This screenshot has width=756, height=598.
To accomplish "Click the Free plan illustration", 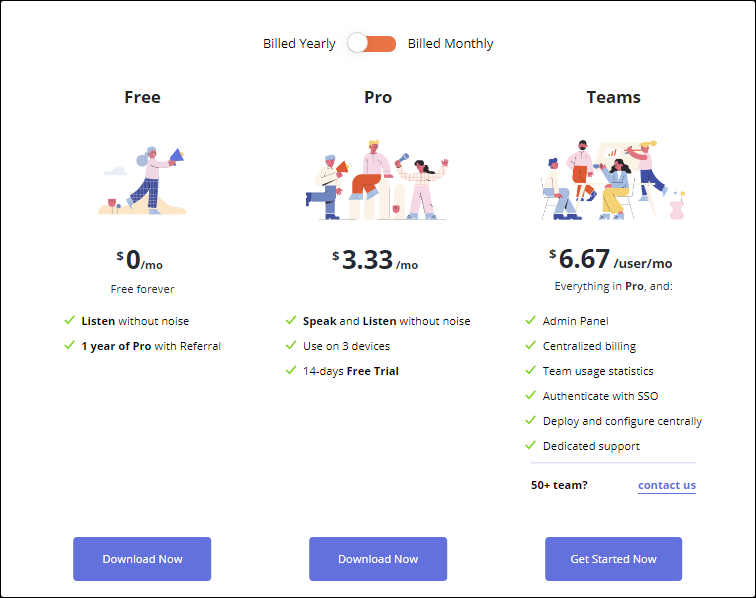I will [142, 180].
